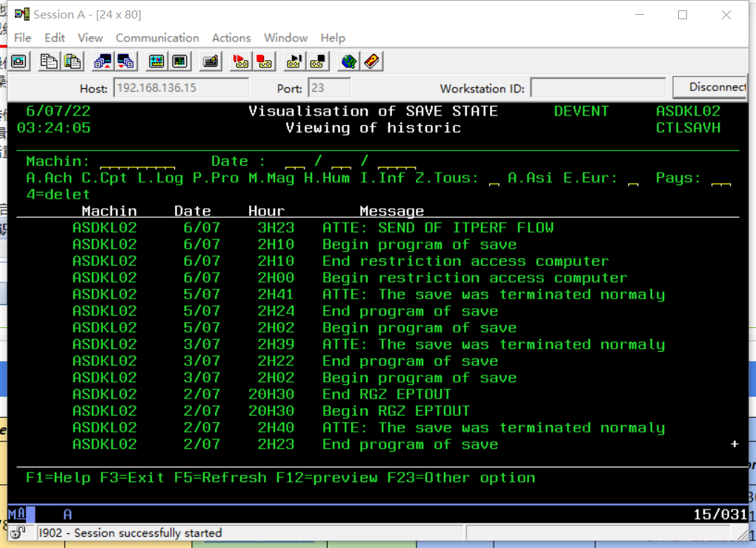Click the Paste toolbar icon

(73, 61)
